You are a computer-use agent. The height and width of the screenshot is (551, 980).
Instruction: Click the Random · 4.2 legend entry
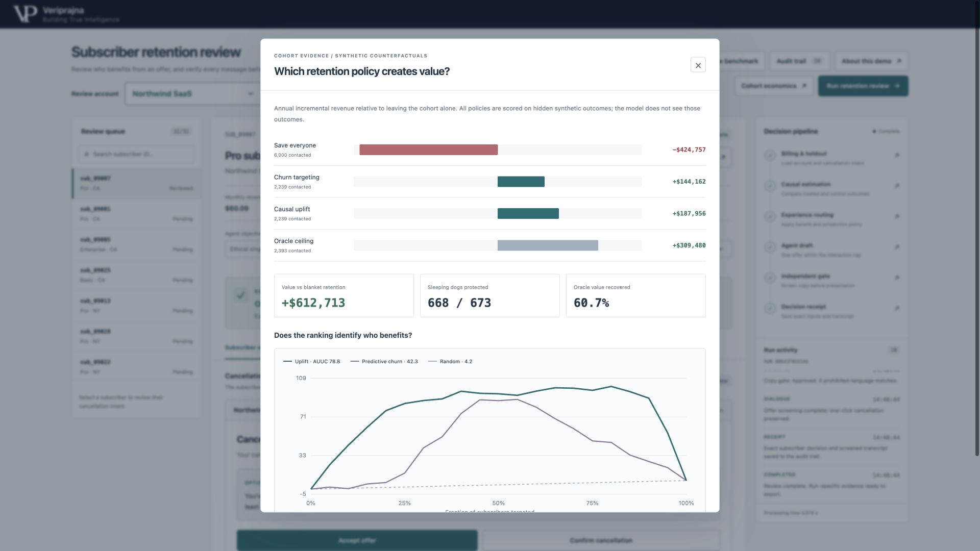(450, 361)
